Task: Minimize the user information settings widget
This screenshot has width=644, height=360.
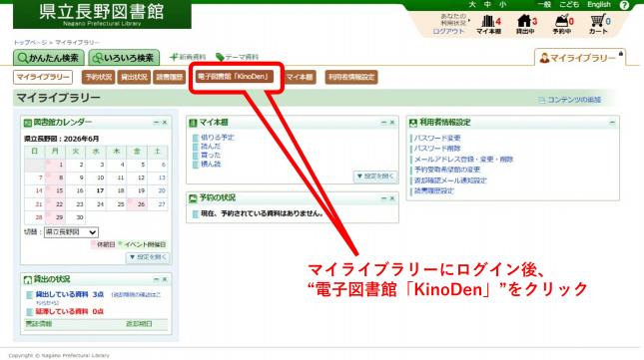Action: [612, 123]
